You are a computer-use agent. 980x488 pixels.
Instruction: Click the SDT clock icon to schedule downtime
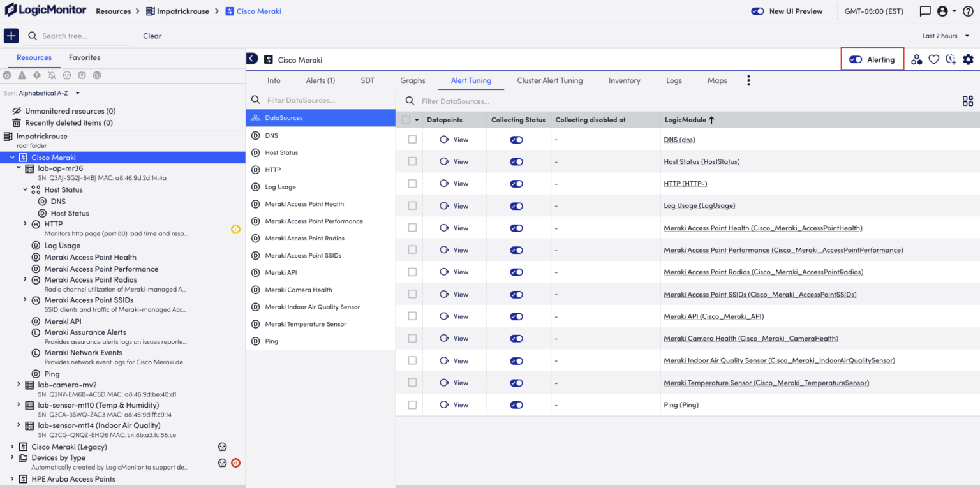pyautogui.click(x=951, y=59)
